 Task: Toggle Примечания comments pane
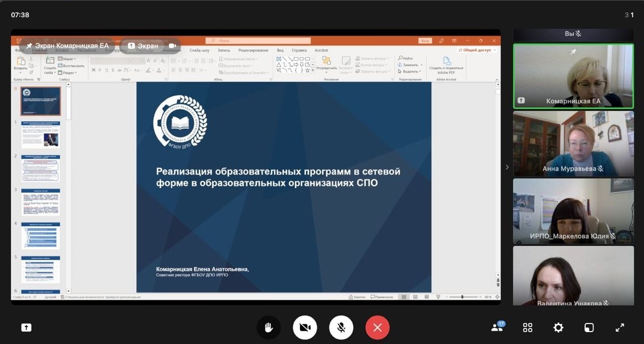pyautogui.click(x=382, y=297)
